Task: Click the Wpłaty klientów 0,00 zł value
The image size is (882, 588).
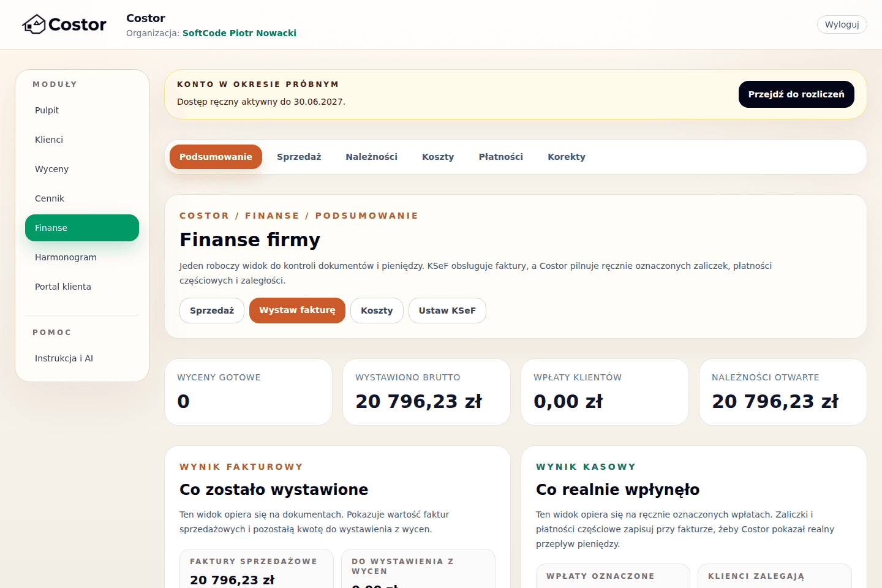Action: tap(568, 401)
